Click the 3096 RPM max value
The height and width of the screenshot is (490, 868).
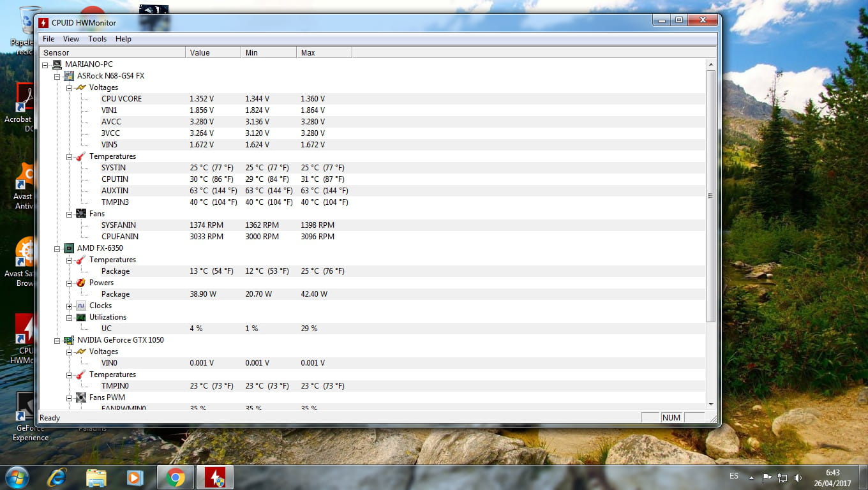point(317,237)
